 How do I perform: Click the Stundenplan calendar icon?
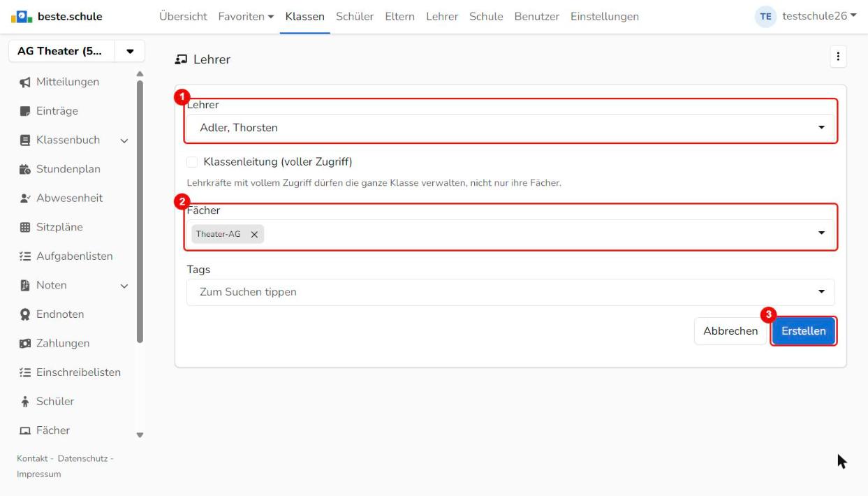(x=25, y=169)
